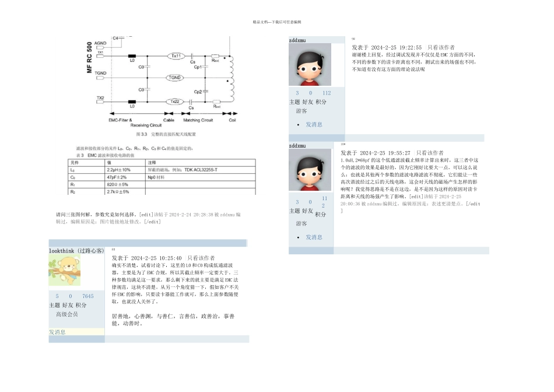Click zddxmu's 112 points value in the 19:22:55 post
The width and height of the screenshot is (554, 392).
(327, 93)
